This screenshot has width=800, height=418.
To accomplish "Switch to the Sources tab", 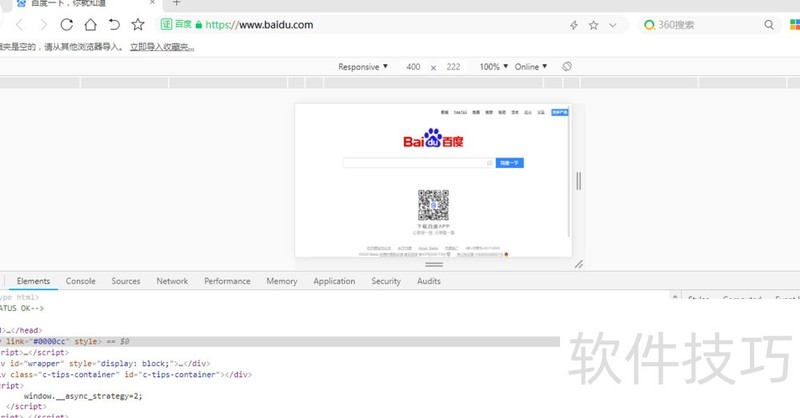I will point(126,281).
